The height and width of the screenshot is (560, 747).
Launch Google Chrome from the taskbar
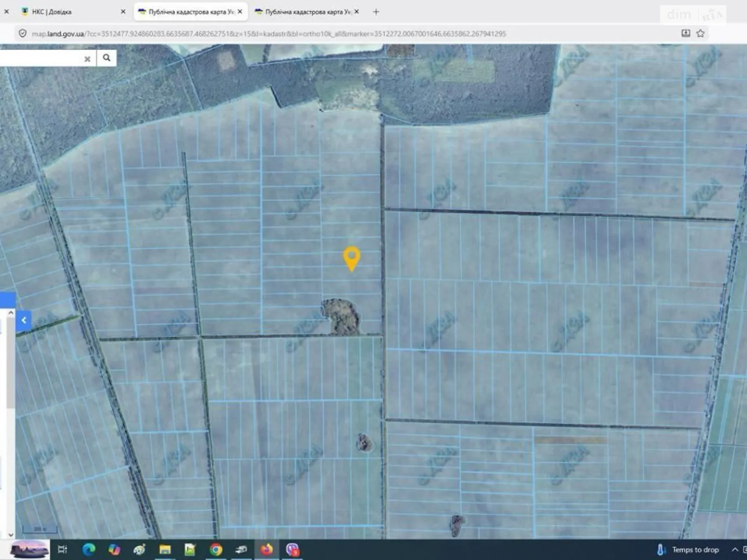pos(216,549)
